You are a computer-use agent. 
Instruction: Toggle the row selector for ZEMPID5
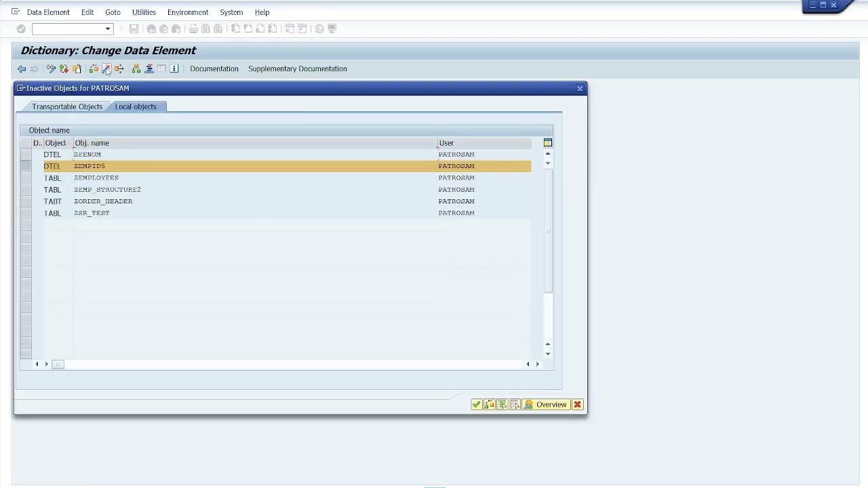click(x=26, y=166)
